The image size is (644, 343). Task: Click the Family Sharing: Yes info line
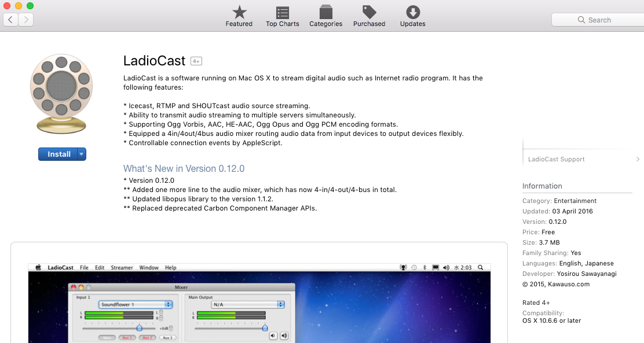[551, 253]
